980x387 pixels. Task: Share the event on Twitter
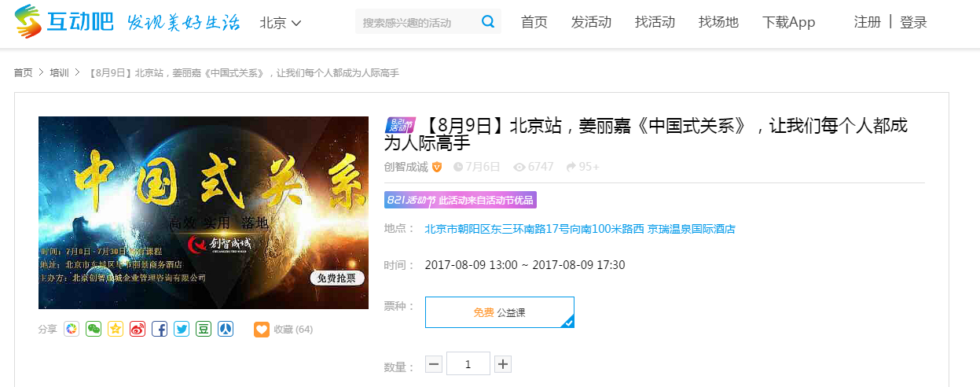click(182, 329)
